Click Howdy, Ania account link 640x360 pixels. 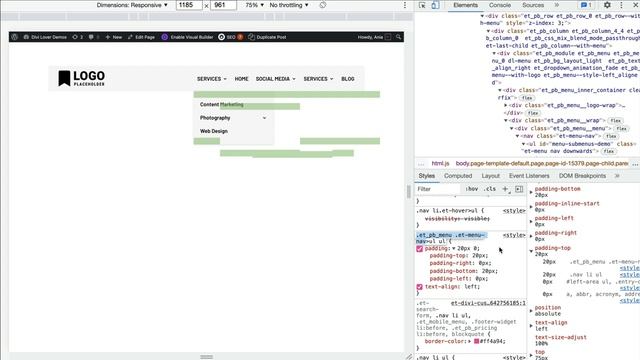[374, 37]
